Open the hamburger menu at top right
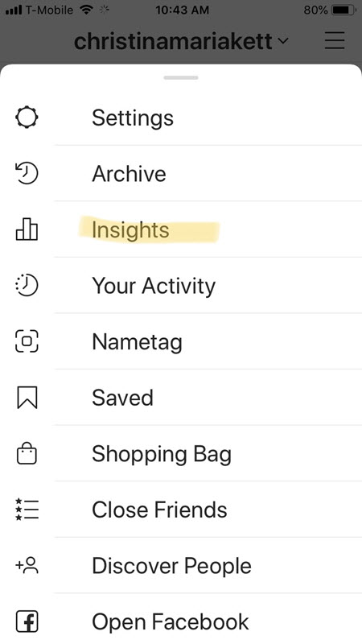The height and width of the screenshot is (644, 362). click(335, 40)
